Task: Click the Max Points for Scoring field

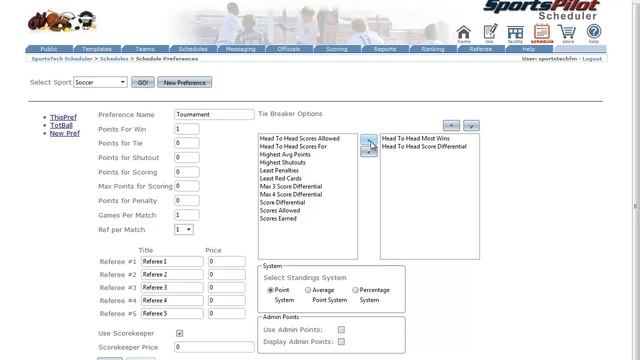Action: point(187,186)
